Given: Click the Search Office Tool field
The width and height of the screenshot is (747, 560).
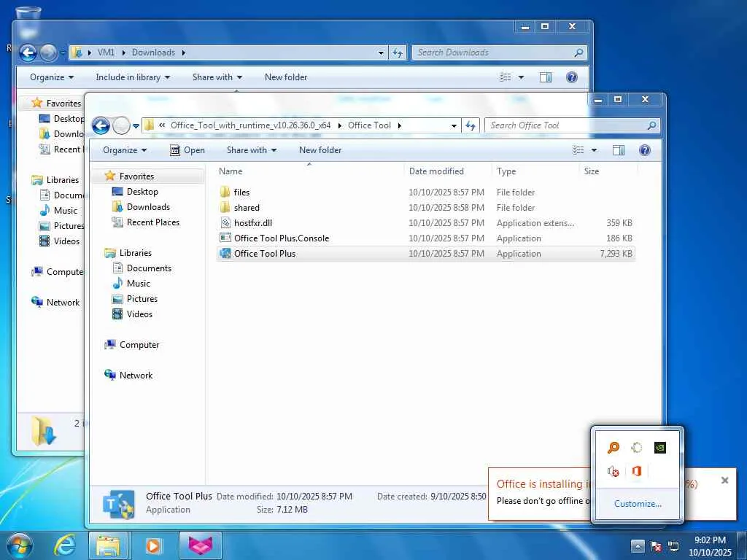Looking at the screenshot, I should pos(566,125).
